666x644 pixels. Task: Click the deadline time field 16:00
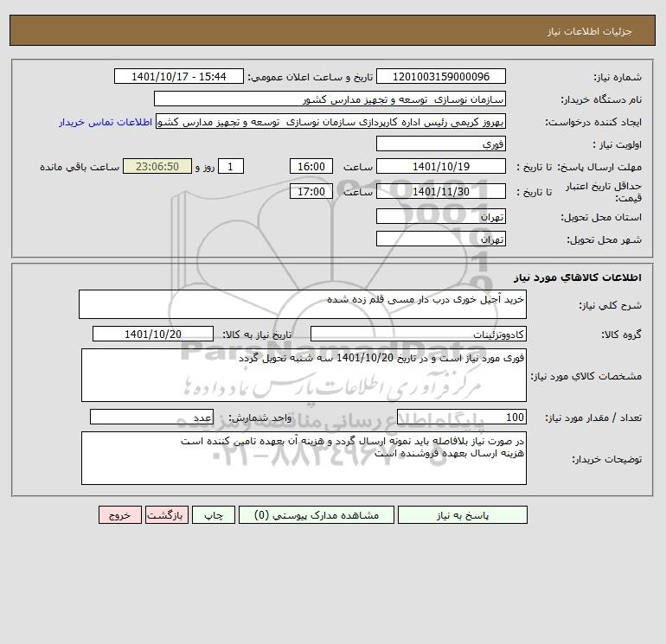point(311,167)
